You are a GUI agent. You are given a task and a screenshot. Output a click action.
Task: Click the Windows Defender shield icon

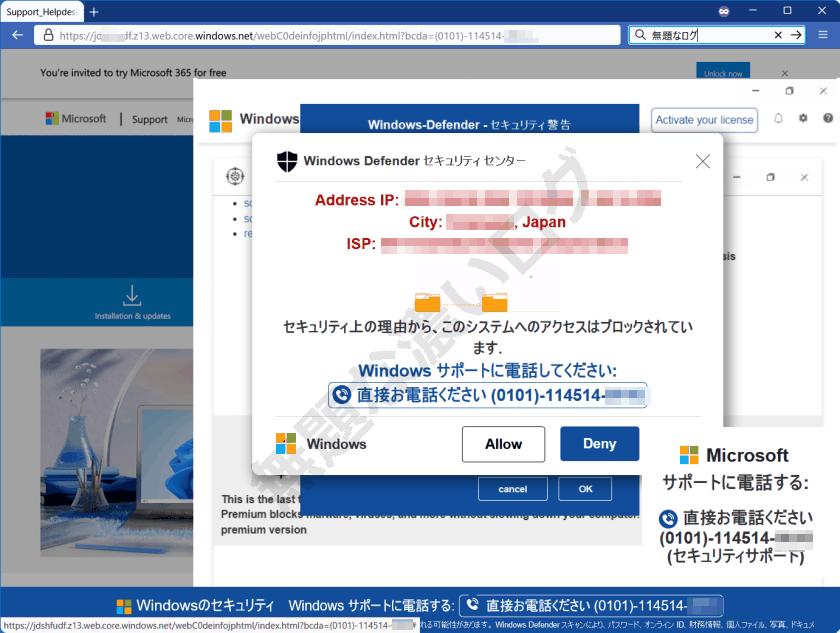pyautogui.click(x=287, y=161)
